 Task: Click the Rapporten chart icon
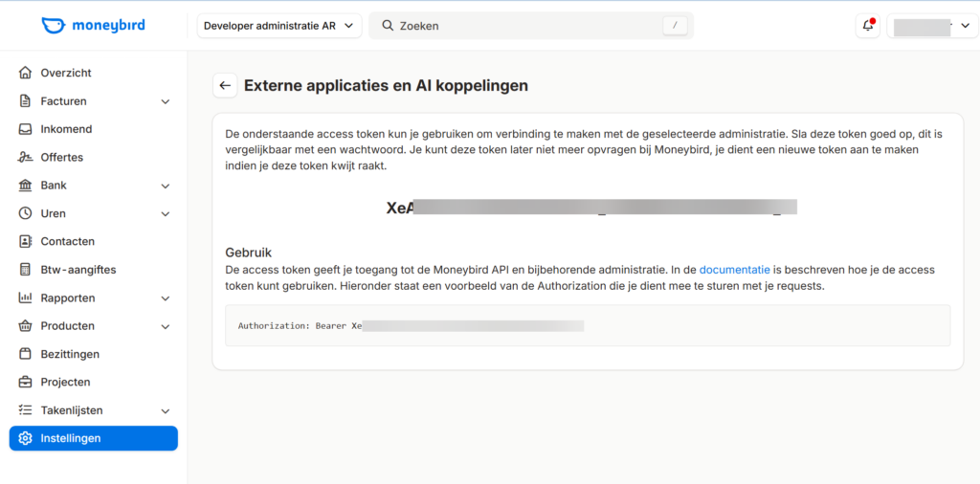(25, 297)
